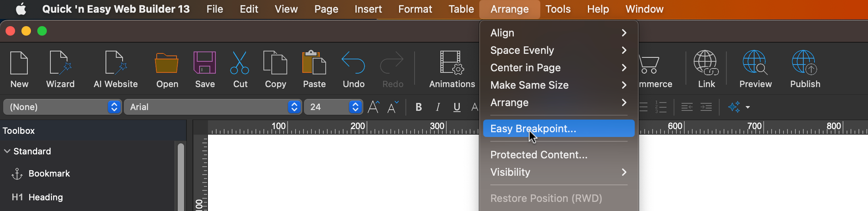Open the Animations toolbar icon
This screenshot has width=868, height=211.
click(x=452, y=63)
